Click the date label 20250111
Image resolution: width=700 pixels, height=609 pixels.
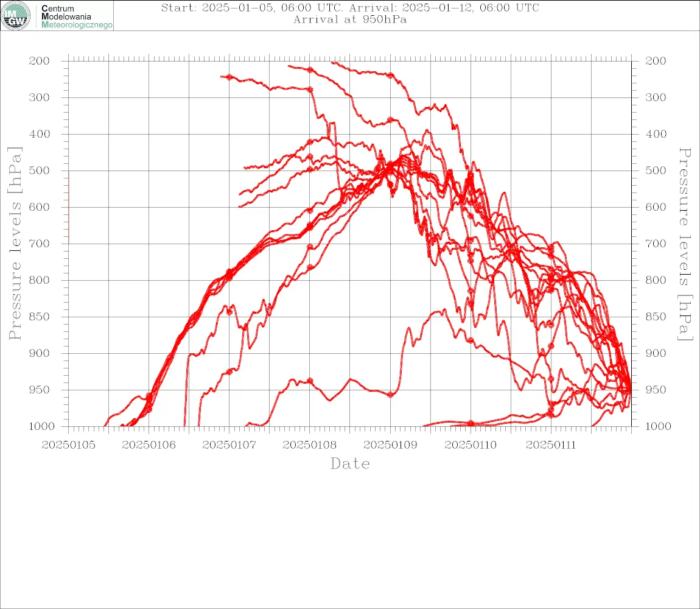(551, 445)
